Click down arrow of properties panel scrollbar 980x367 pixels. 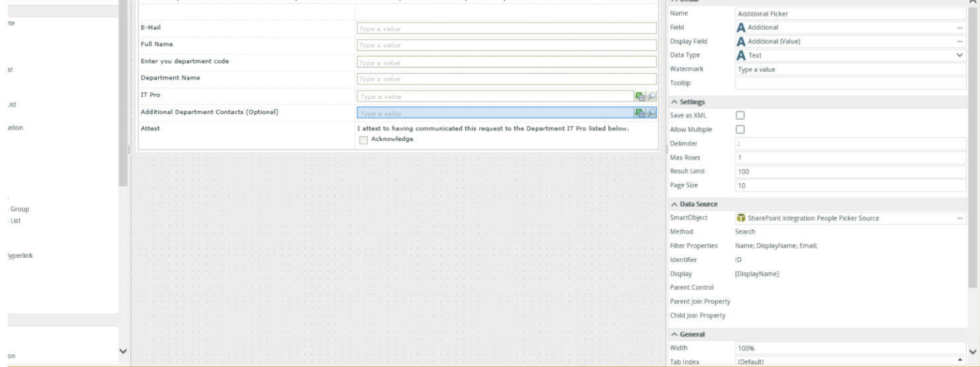pos(972,350)
